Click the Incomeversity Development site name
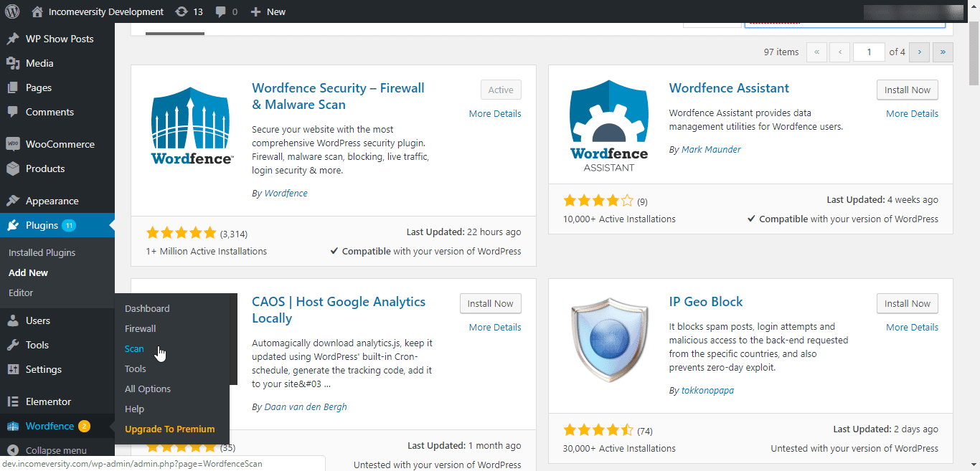Viewport: 980px width, 471px height. (x=106, y=11)
